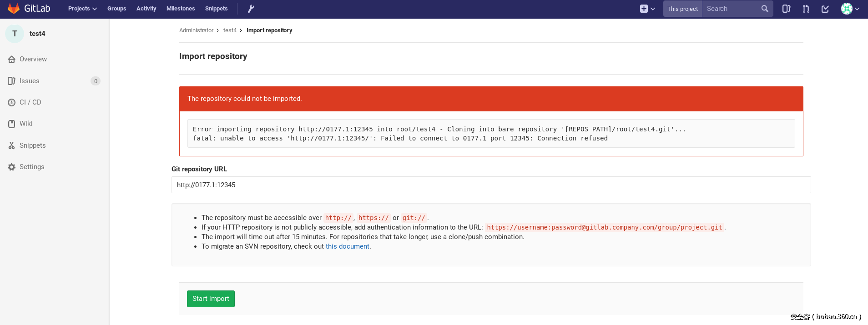Open merge requests icon in top bar
Screen dimensions: 868x325
point(806,9)
